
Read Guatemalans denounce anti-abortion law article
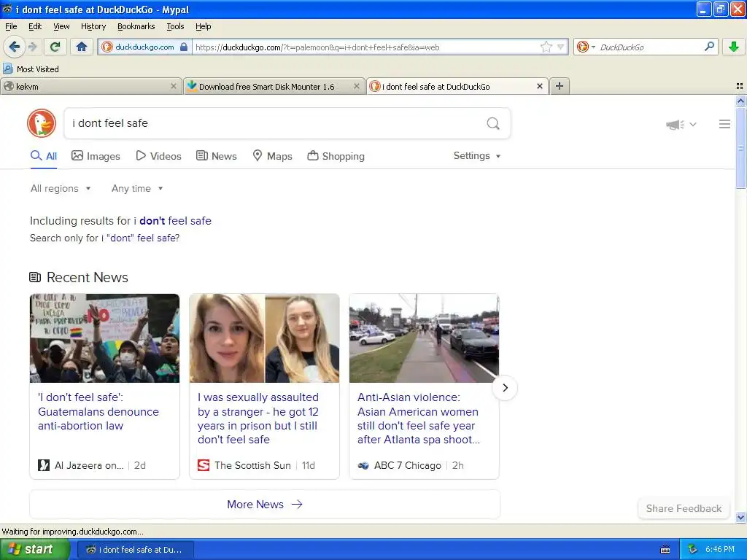point(98,411)
